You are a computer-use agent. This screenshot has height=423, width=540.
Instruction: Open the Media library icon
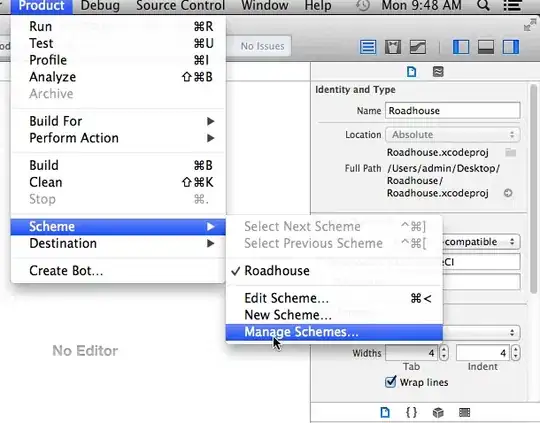point(464,412)
